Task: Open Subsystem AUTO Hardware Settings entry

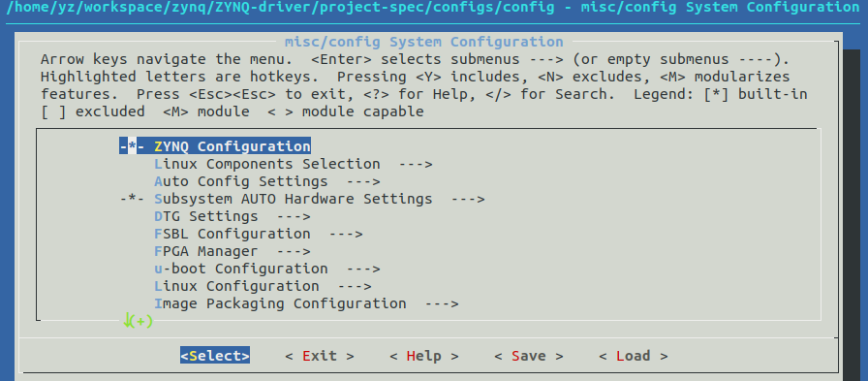Action: 301,199
